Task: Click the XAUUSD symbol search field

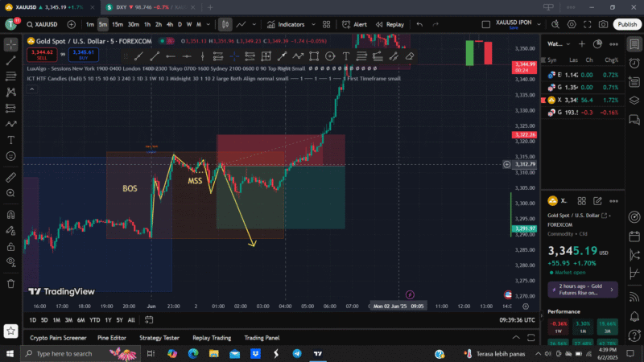Action: [x=43, y=24]
